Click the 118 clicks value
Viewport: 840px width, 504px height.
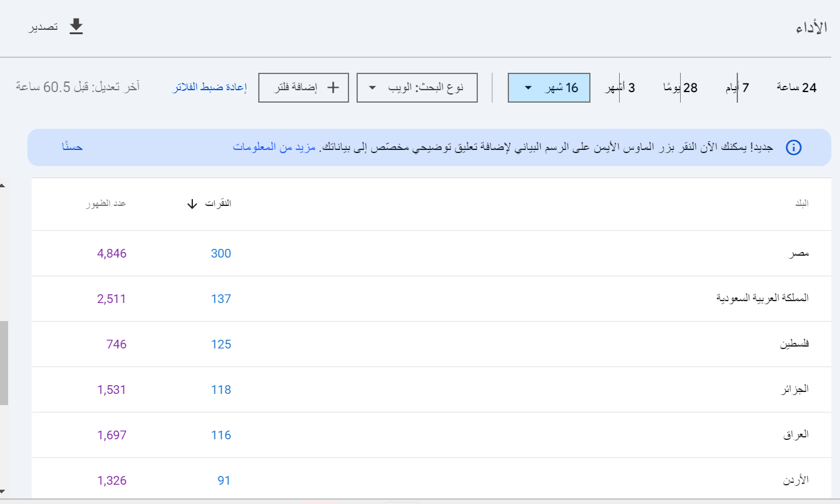pos(221,390)
